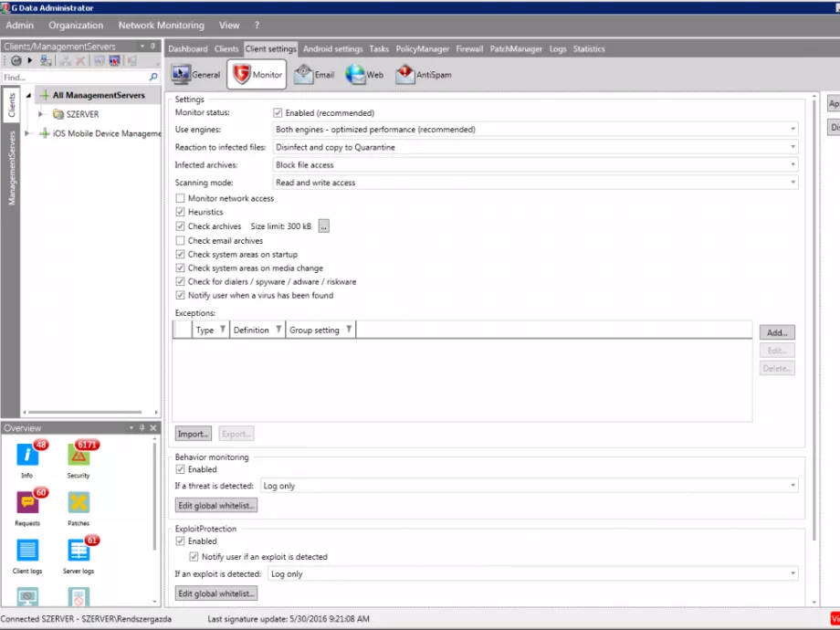Toggle Notify user when virus found
This screenshot has width=840, height=630.
(x=180, y=295)
